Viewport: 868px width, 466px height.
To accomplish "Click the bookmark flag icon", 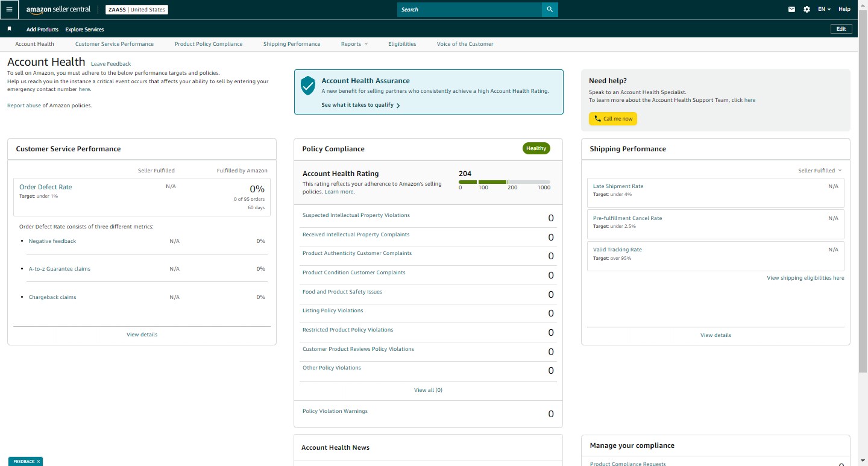I will [x=9, y=29].
